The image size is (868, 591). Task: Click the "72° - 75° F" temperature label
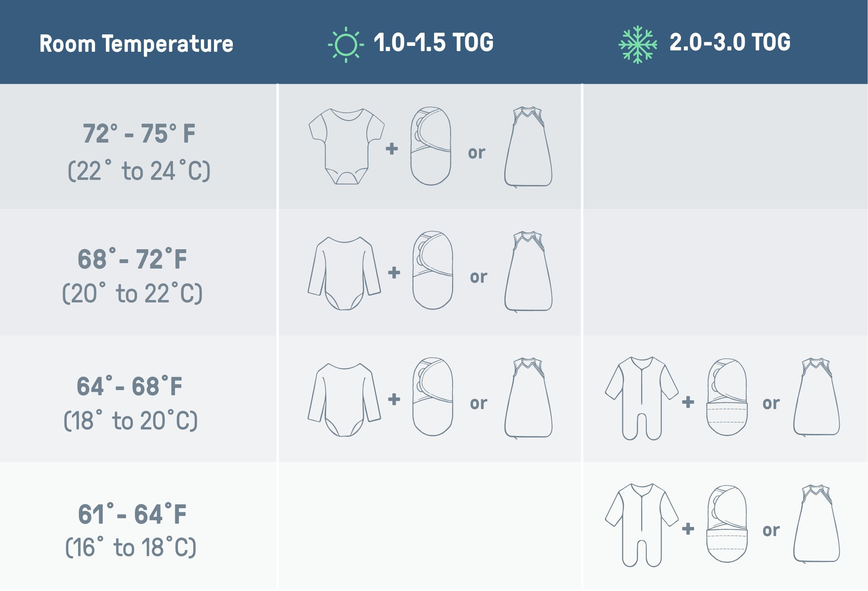139,133
